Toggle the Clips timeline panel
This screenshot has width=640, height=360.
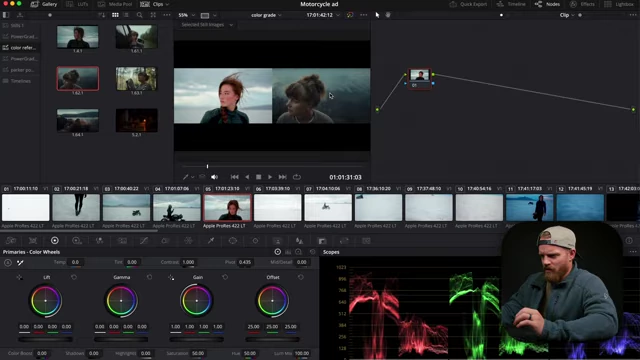click(x=152, y=4)
